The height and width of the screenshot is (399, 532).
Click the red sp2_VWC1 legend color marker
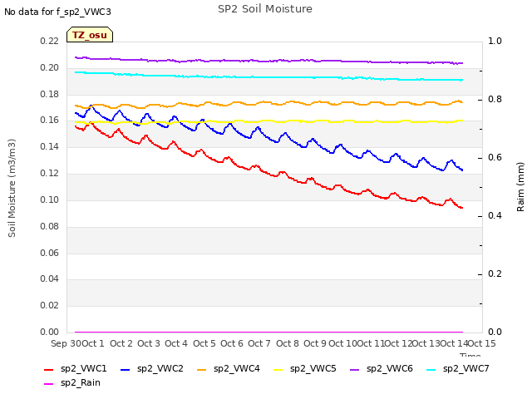(x=49, y=369)
